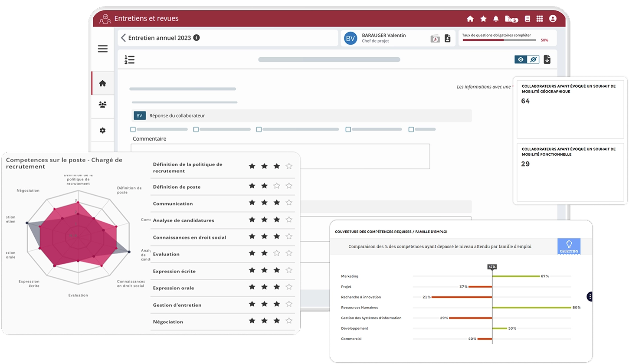629x364 pixels.
Task: Open the apps grid launcher
Action: [540, 19]
